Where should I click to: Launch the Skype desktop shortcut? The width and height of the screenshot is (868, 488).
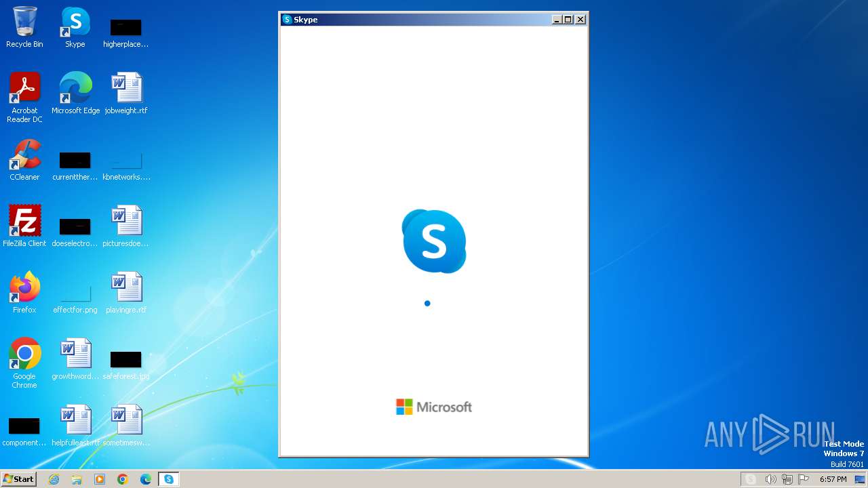click(75, 27)
